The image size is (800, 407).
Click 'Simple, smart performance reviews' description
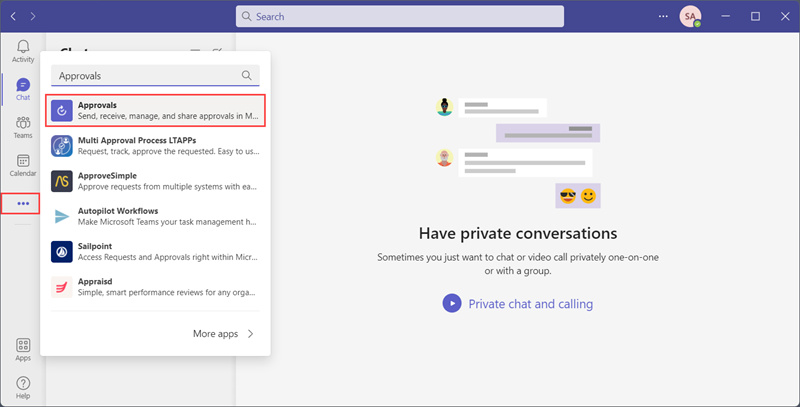[x=166, y=292]
